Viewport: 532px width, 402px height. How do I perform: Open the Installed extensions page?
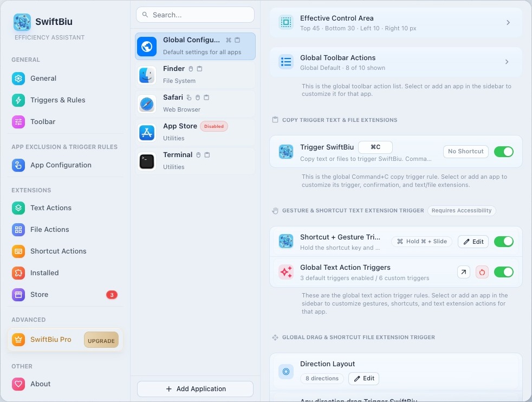[65, 273]
